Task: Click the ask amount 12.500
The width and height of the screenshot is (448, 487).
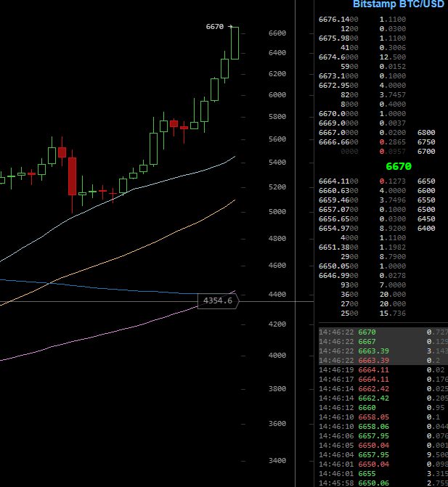Action: 393,57
